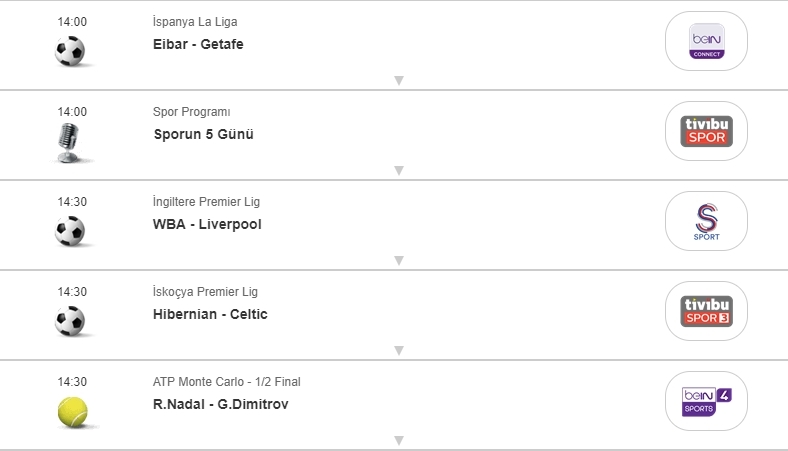The image size is (788, 451).
Task: Click the İskoçya Premier Lig league label
Action: 205,292
